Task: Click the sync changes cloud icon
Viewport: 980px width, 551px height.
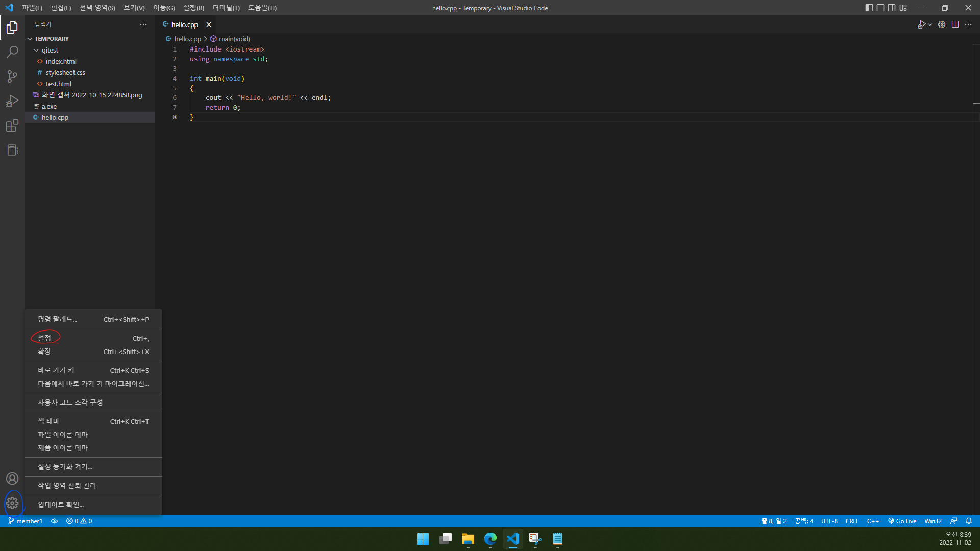Action: tap(54, 521)
